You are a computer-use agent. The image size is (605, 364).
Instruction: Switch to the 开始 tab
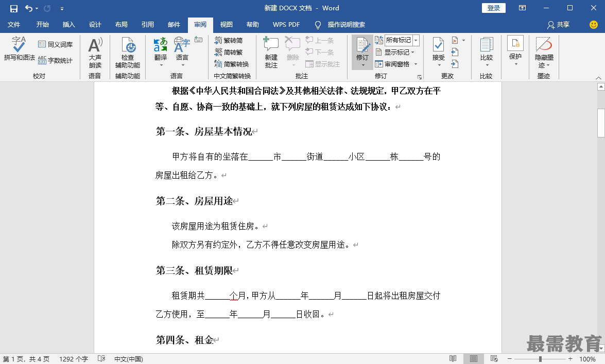[42, 25]
